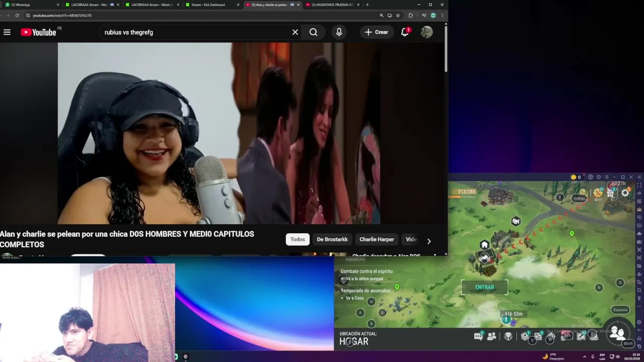Click the building marker above the village
Screen dimensions: 644x362
click(x=516, y=221)
